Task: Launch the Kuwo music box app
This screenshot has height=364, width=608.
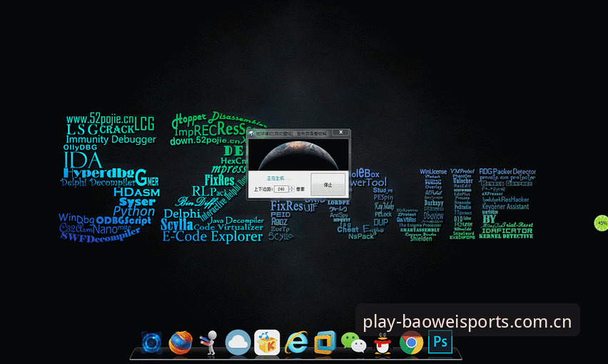Action: pos(267,343)
